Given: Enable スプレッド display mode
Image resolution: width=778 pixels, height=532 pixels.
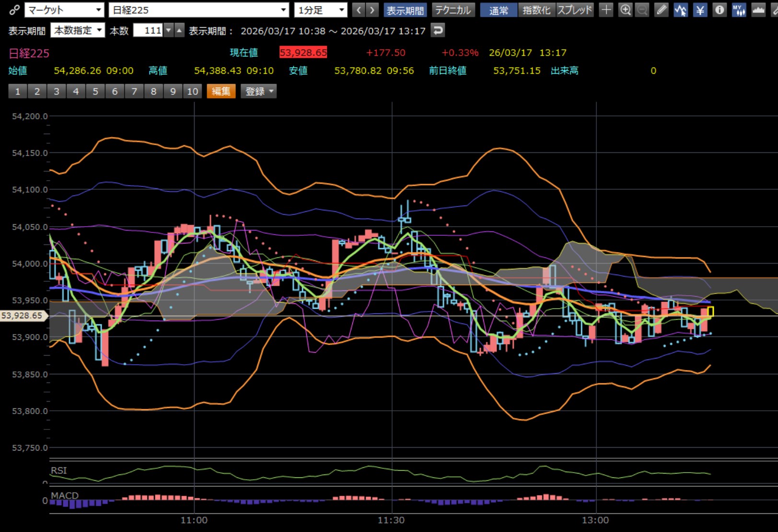Looking at the screenshot, I should (x=575, y=10).
